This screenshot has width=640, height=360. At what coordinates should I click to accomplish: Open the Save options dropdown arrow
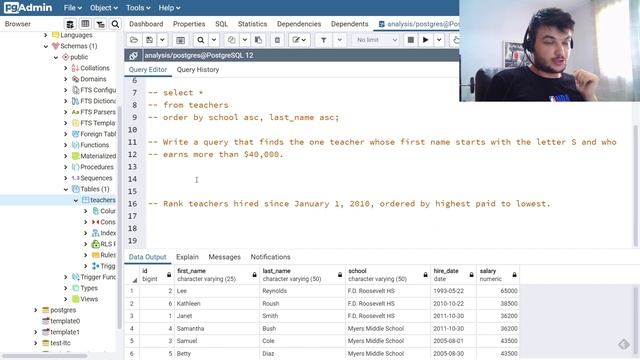[162, 40]
